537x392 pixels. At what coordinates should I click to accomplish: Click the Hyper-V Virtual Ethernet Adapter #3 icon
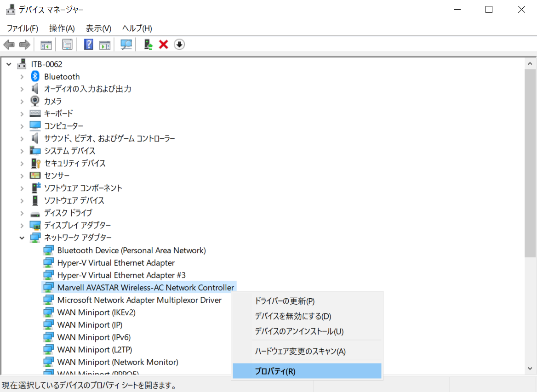[48, 275]
